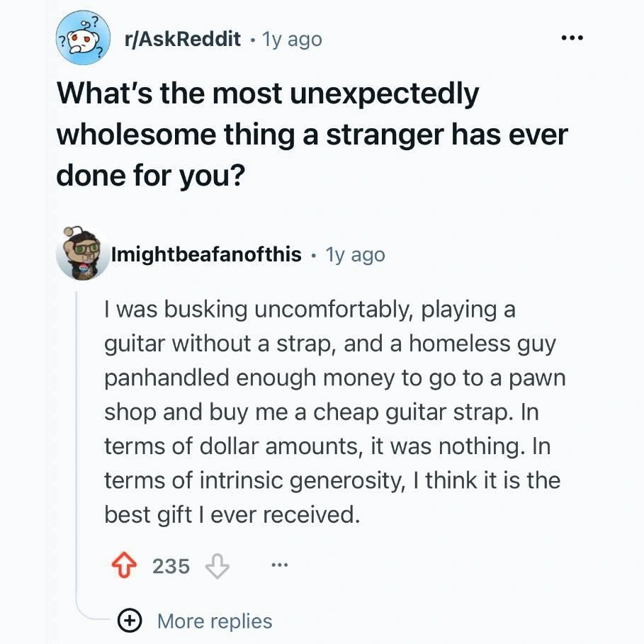Click the sentence ending "best gift I ever received"
The image size is (644, 644).
(231, 514)
